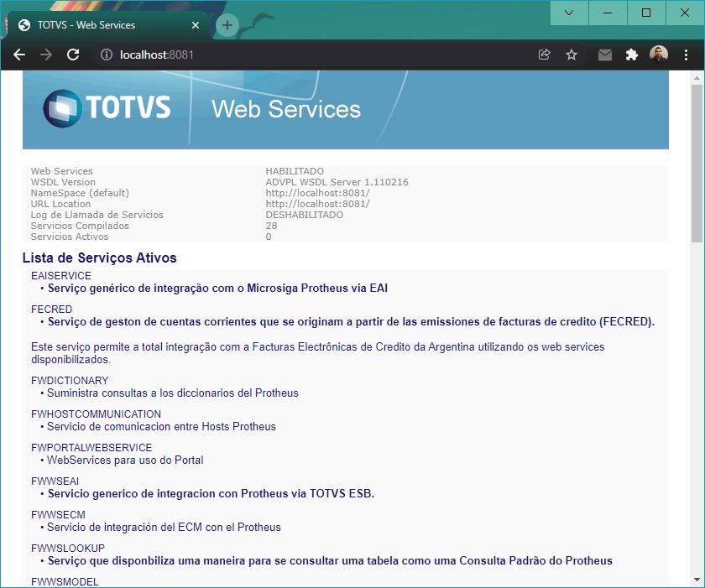Minimize the Chrome window

[x=608, y=13]
